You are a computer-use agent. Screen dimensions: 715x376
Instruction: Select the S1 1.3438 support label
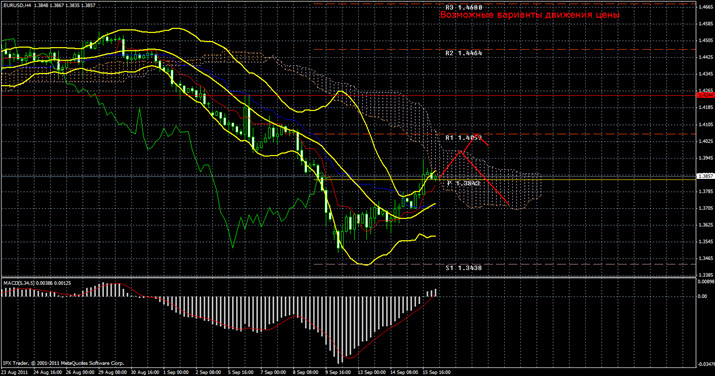click(464, 268)
